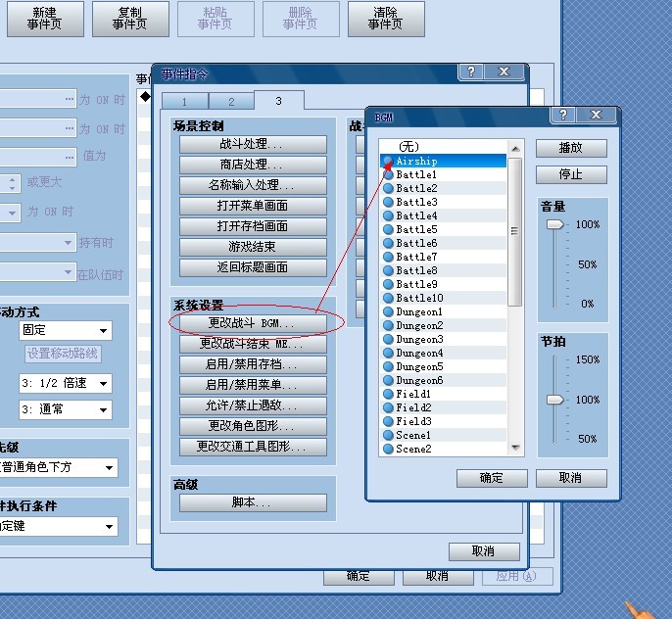Select Battle10 in the BGM list

coord(444,298)
